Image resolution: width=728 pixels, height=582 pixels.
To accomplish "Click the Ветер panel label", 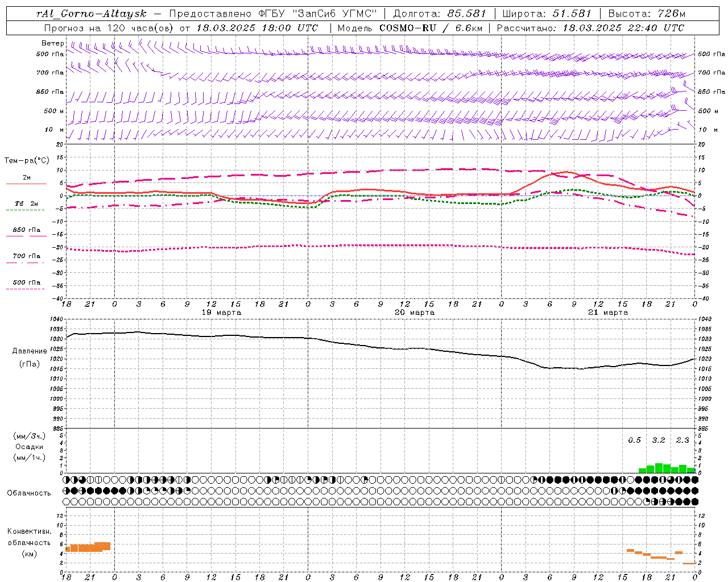I will [53, 43].
